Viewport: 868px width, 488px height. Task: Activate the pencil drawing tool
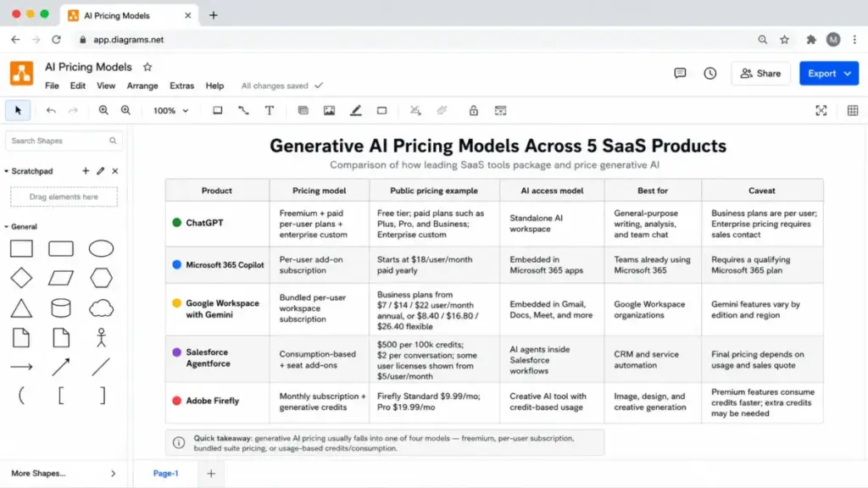tap(356, 111)
